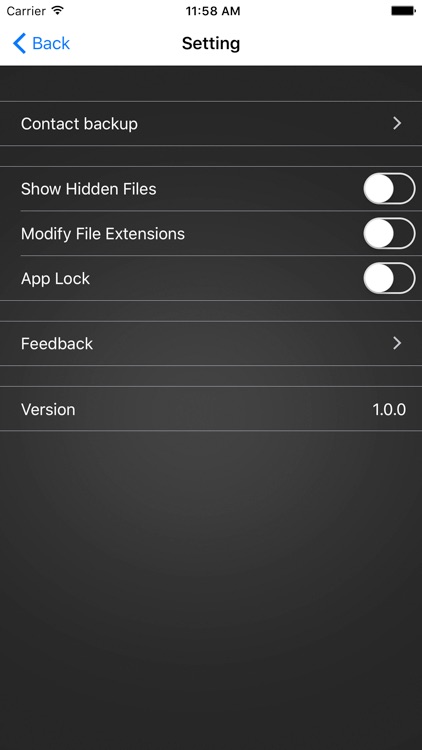Tap the Wi-Fi status icon
Image resolution: width=422 pixels, height=750 pixels.
(57, 11)
